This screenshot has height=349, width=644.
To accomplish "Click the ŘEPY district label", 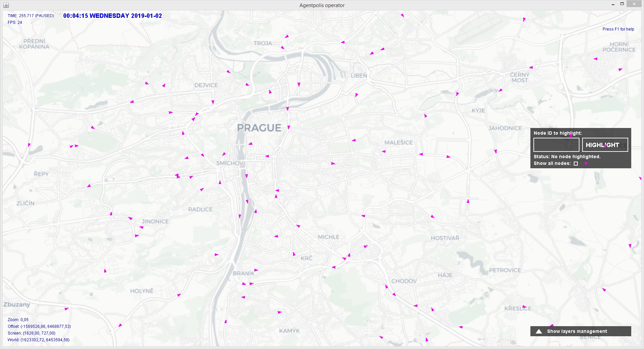I will (41, 174).
